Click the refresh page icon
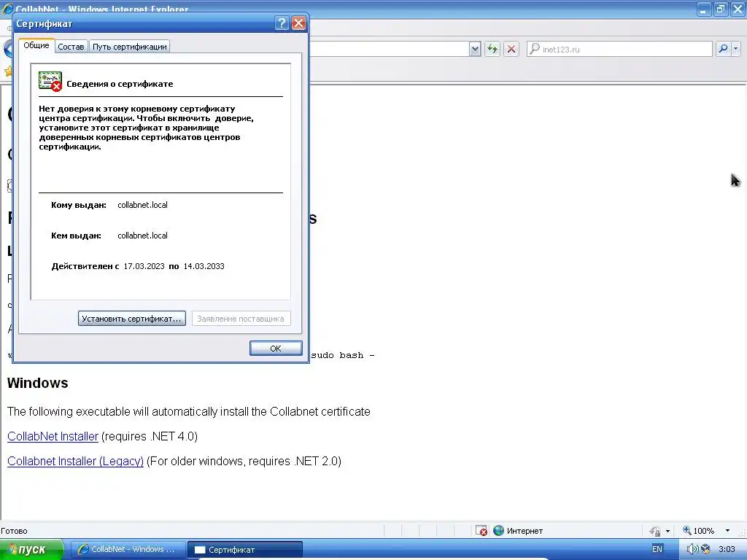Image resolution: width=747 pixels, height=560 pixels. 492,49
